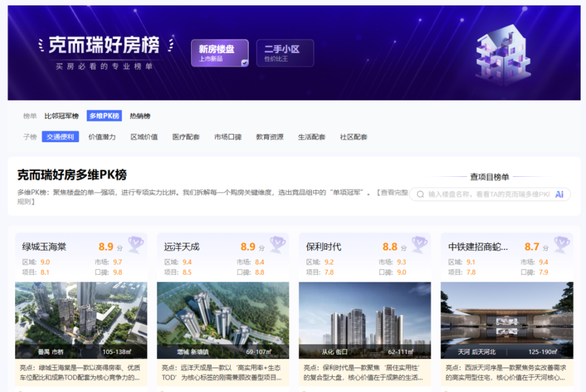Click trophy icon on 中铁建招商蛇 card
Screen dimensions: 586x392
click(562, 244)
